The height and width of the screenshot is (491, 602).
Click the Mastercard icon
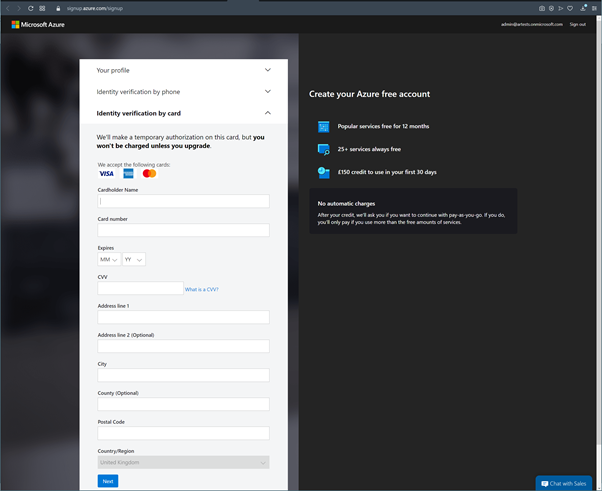(x=150, y=173)
